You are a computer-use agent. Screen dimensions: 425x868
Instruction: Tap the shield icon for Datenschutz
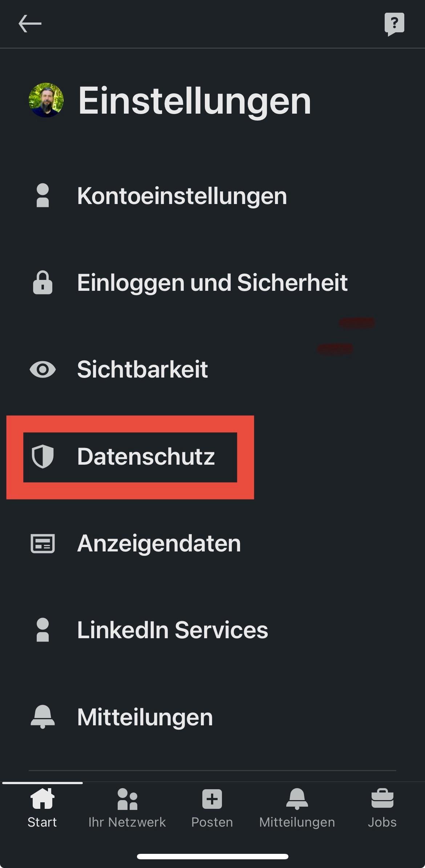(x=42, y=456)
